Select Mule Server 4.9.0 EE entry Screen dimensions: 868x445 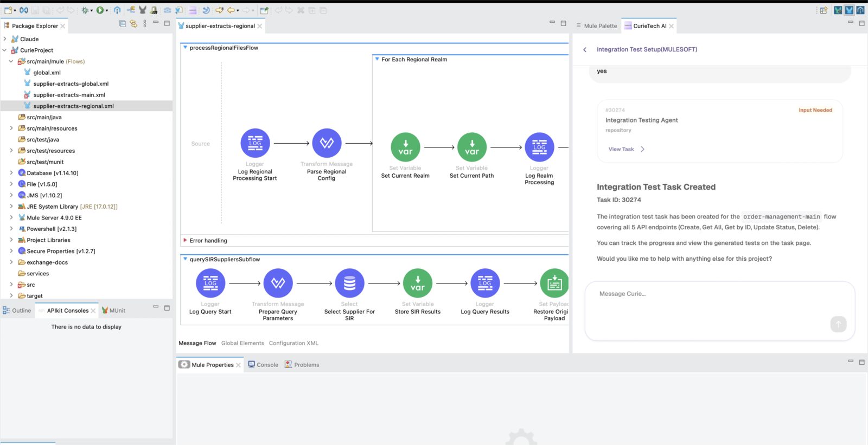pos(54,218)
